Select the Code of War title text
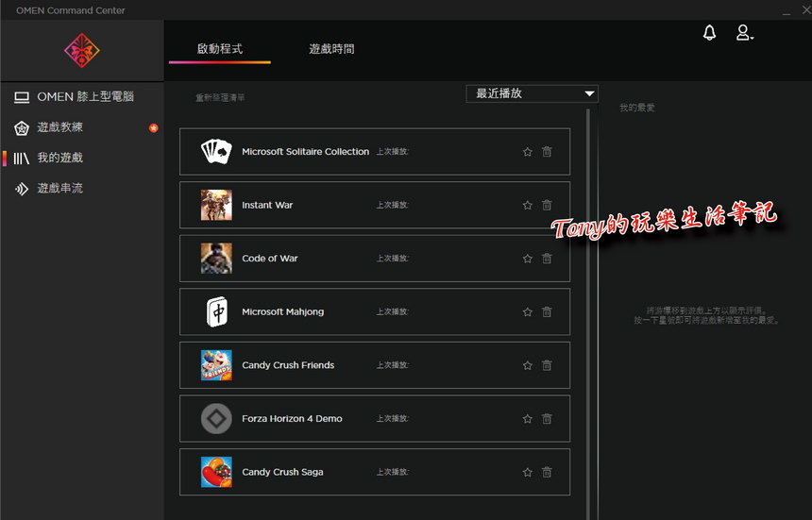Image resolution: width=812 pixels, height=520 pixels. coord(270,259)
